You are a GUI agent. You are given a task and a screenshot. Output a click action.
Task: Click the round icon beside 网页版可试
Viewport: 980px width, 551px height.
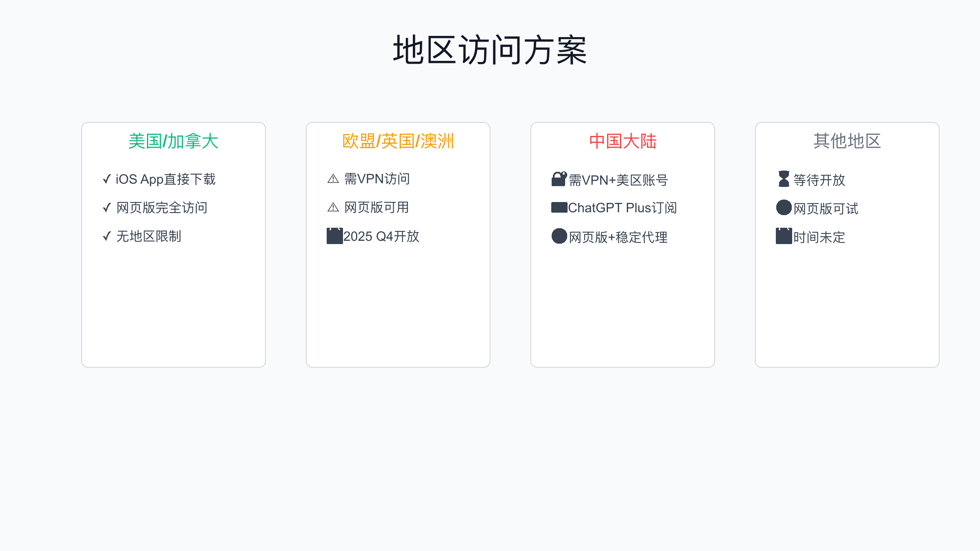click(x=784, y=208)
